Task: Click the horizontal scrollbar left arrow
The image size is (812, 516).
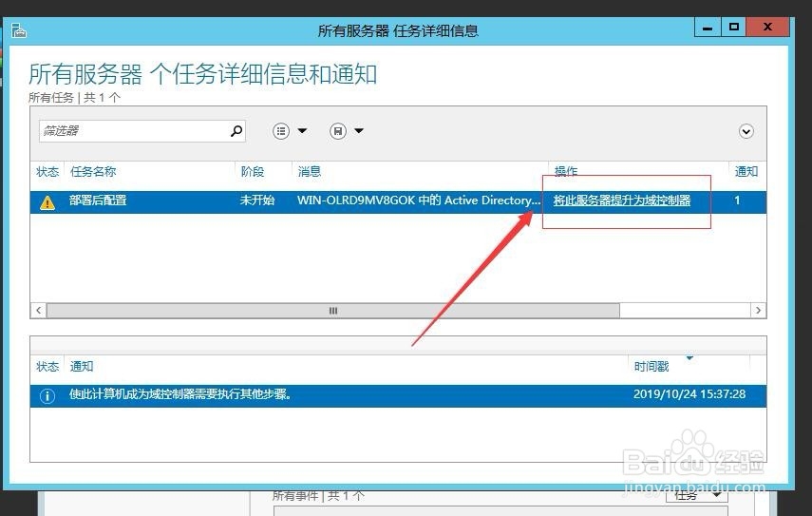Action: (x=38, y=311)
